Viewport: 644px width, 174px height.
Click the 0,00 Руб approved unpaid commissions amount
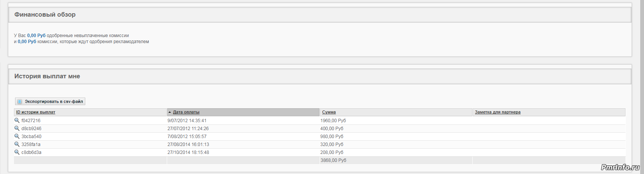pos(36,36)
